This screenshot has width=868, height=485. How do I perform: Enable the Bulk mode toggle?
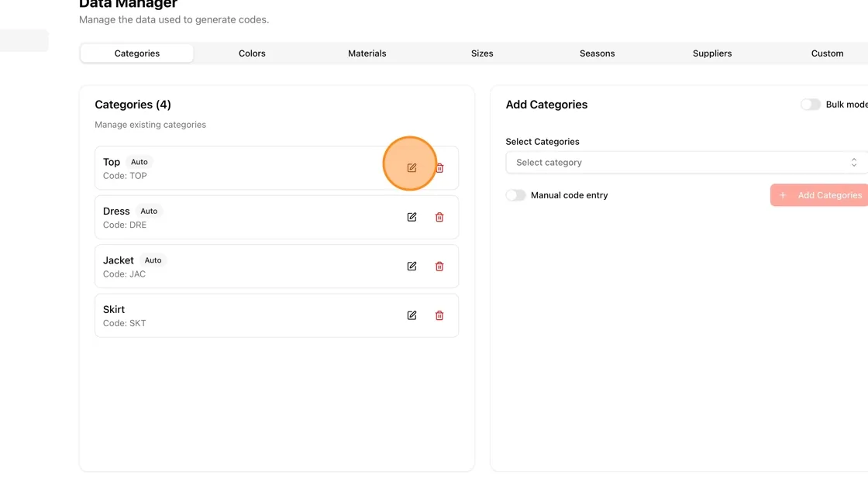[811, 105]
